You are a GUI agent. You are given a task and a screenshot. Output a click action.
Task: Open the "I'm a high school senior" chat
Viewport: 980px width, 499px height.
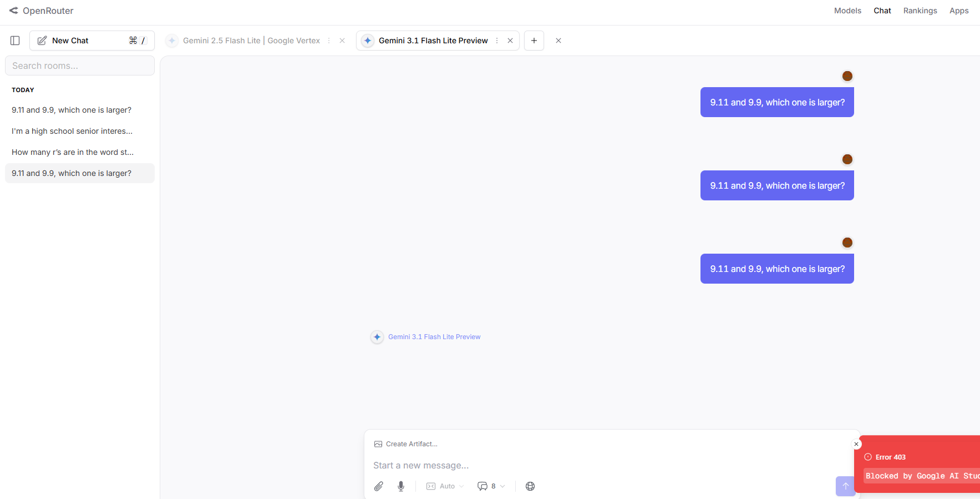80,131
